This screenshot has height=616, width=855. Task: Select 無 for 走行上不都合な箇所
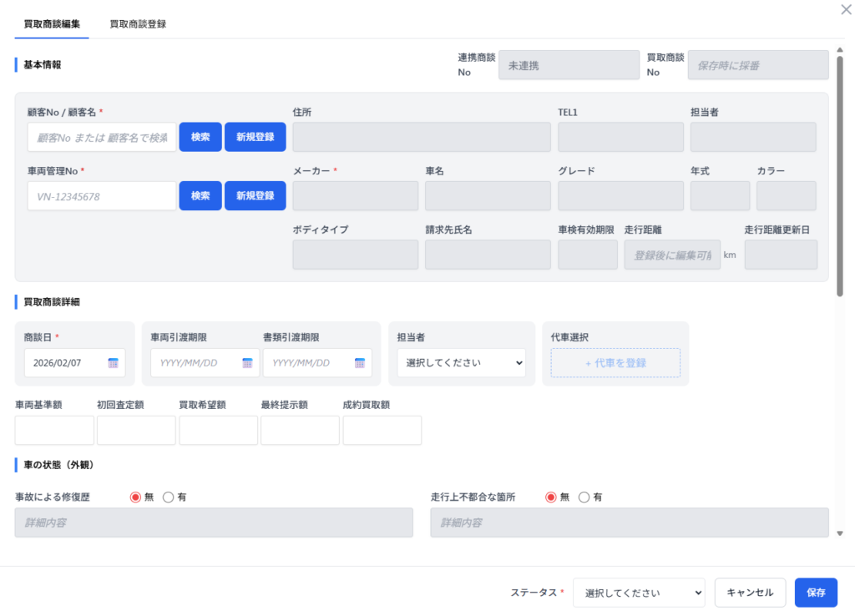551,497
